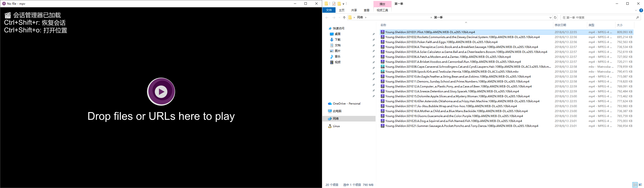
Task: Go up one folder level
Action: (344, 17)
